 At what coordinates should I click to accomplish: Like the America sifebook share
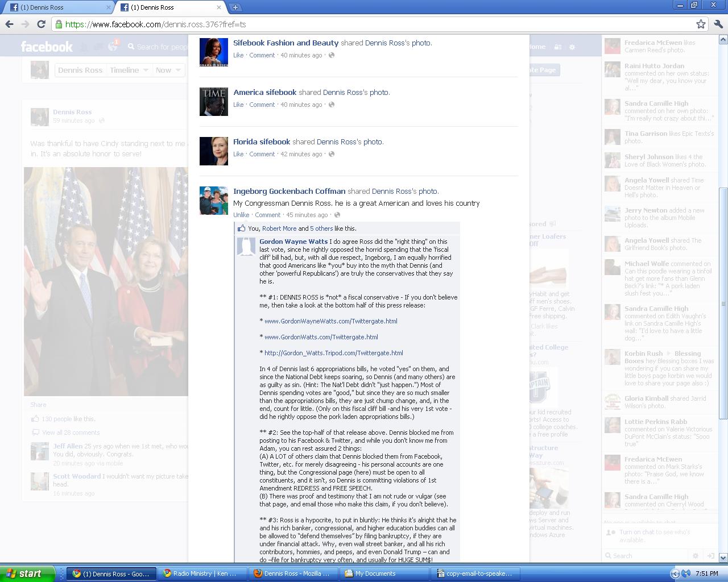pyautogui.click(x=238, y=105)
